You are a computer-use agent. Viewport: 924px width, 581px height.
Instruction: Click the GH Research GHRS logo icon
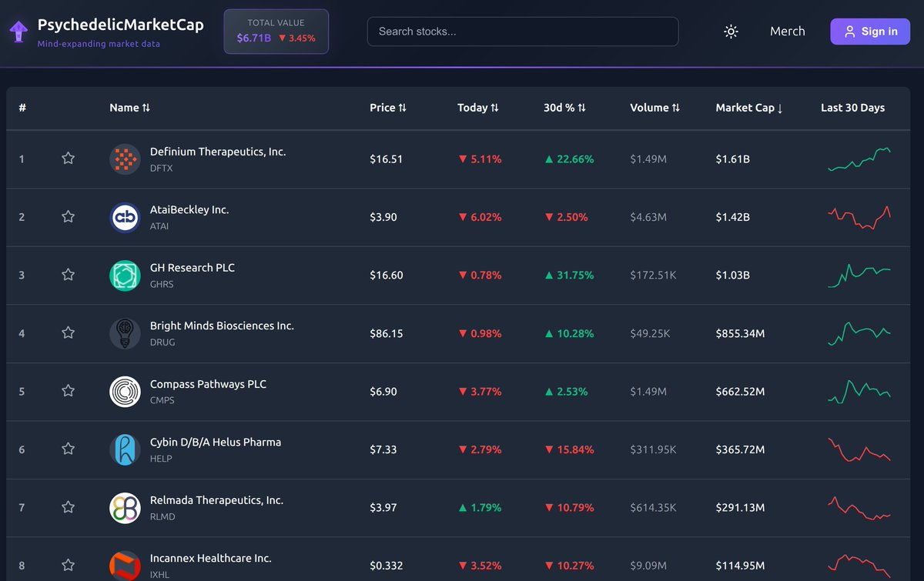point(125,275)
